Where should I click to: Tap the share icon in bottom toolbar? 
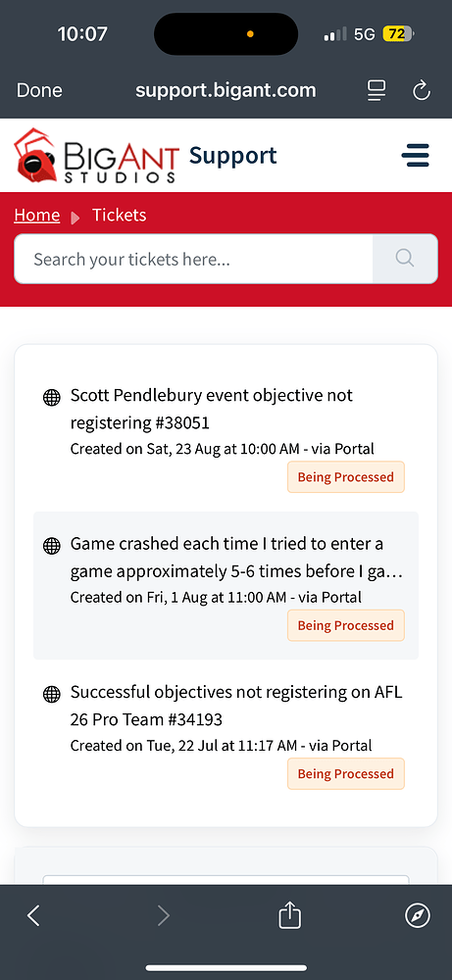click(289, 916)
